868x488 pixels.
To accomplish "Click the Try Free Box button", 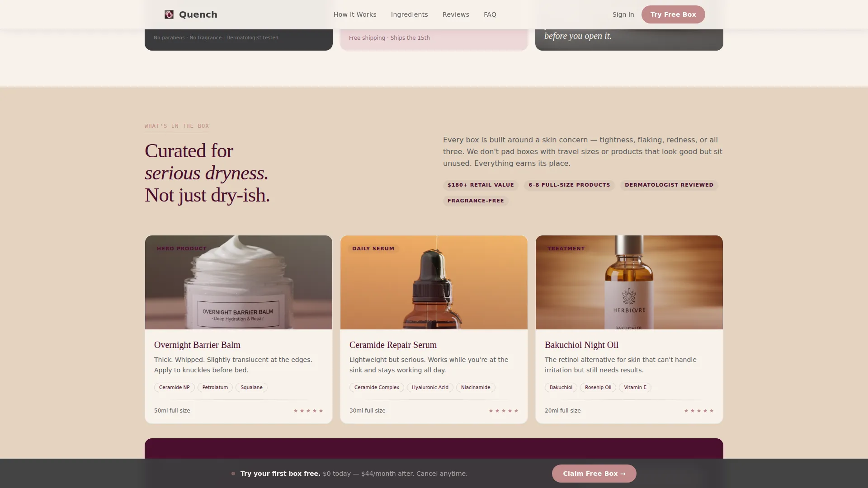I will click(673, 14).
